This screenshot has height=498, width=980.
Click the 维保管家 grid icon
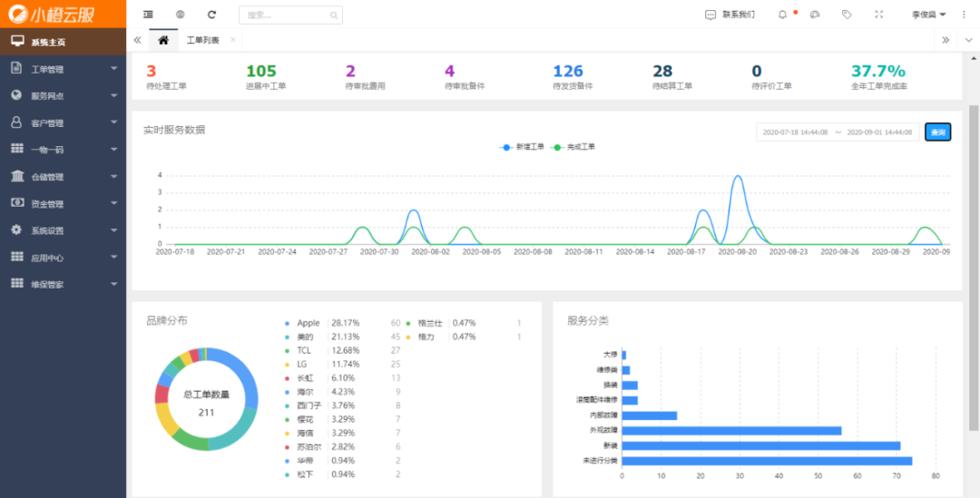click(x=17, y=284)
